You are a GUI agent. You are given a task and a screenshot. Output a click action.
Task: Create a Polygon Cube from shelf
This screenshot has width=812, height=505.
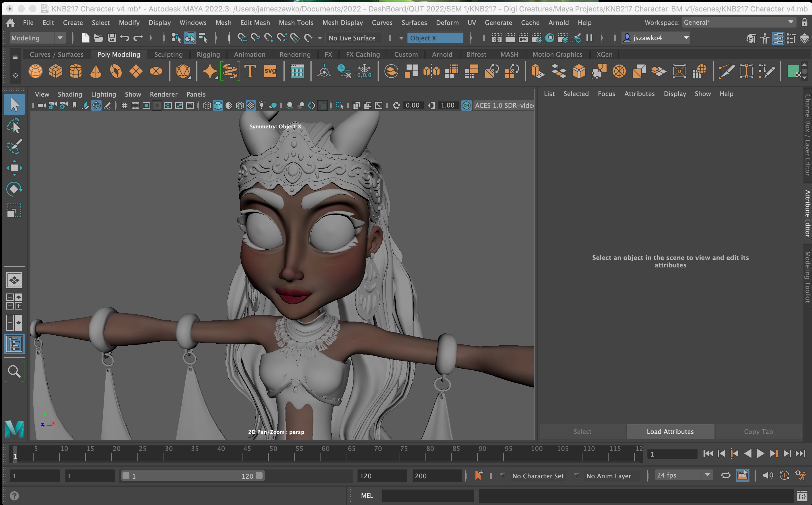pyautogui.click(x=55, y=71)
